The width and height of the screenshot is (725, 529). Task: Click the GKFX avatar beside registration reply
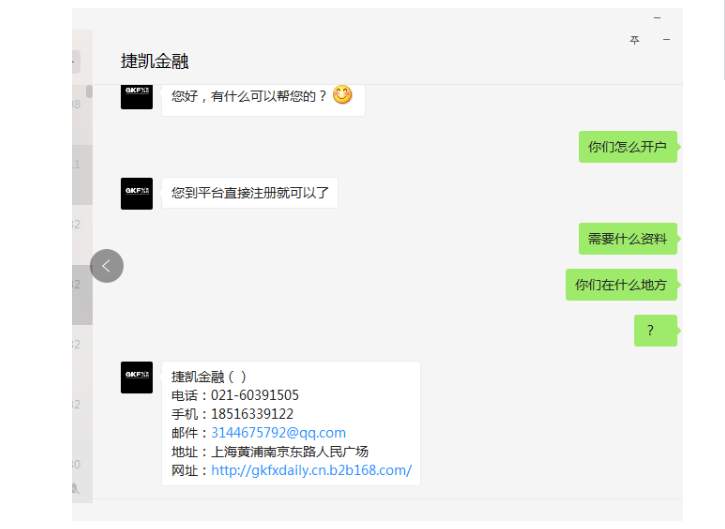pyautogui.click(x=136, y=194)
